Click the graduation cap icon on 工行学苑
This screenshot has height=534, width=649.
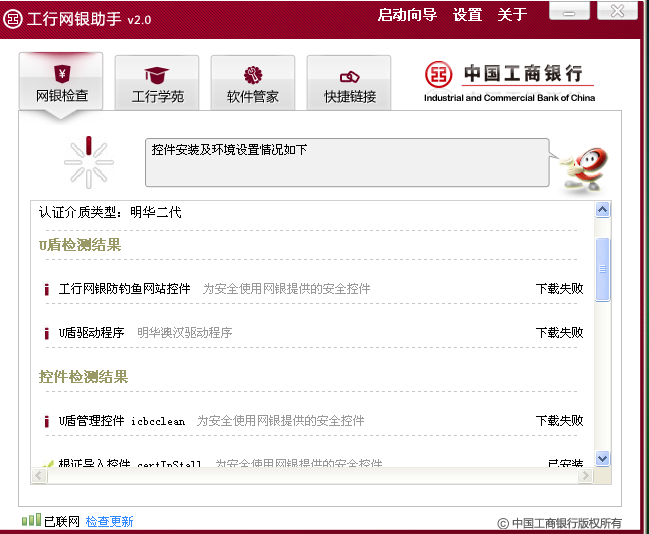156,75
